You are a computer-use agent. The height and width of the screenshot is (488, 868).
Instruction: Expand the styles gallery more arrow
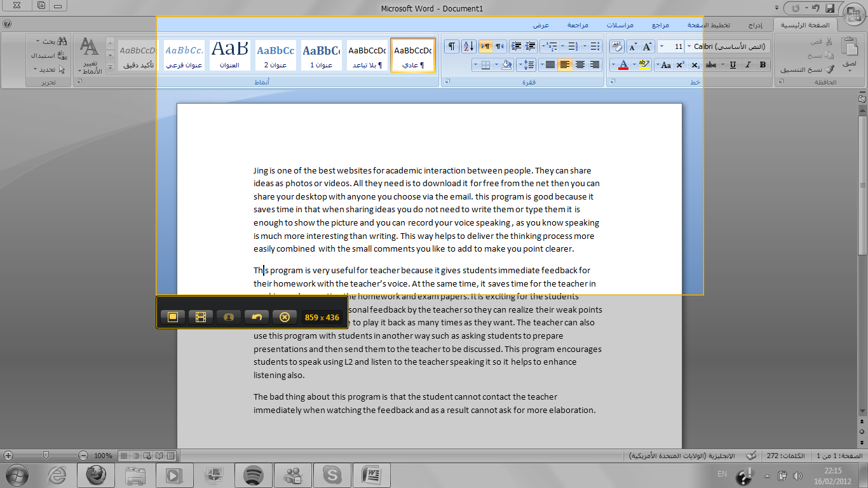(110, 67)
